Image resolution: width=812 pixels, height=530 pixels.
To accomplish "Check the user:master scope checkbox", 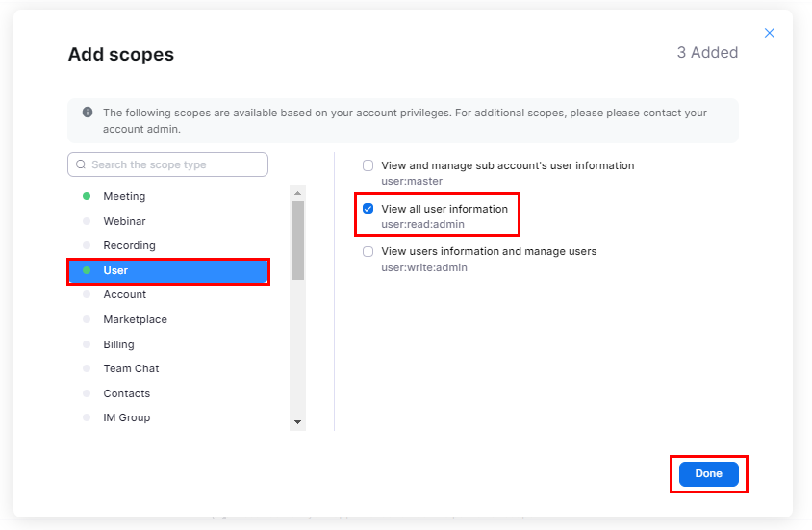I will tap(368, 165).
